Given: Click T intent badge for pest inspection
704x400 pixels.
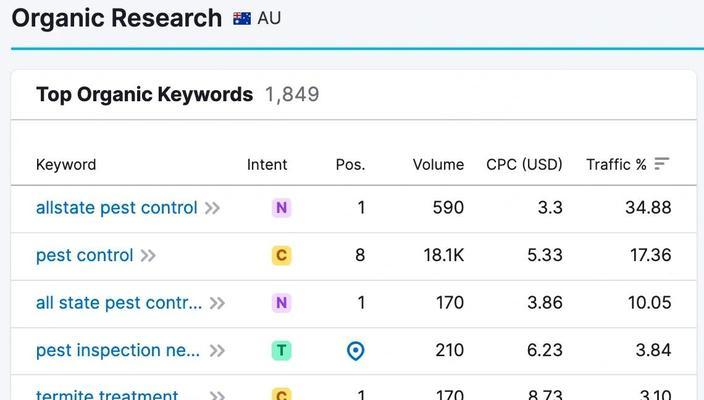Looking at the screenshot, I should point(281,350).
